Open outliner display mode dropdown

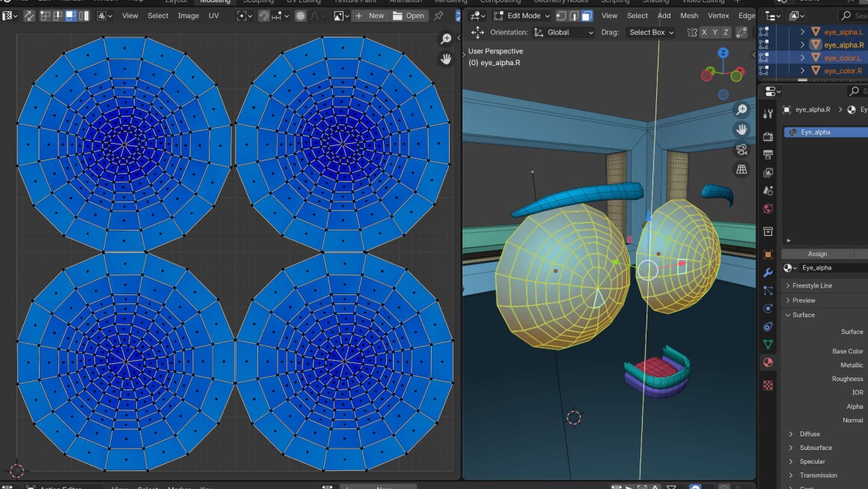pos(798,16)
